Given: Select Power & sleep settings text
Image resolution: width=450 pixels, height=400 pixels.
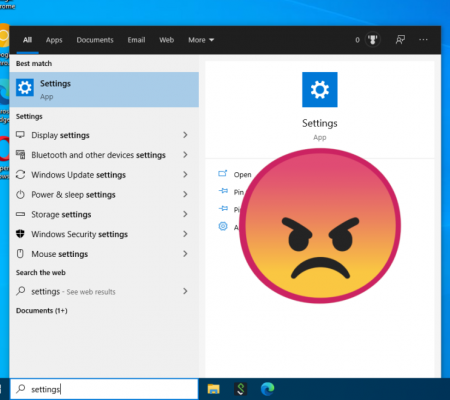Looking at the screenshot, I should pyautogui.click(x=73, y=195).
